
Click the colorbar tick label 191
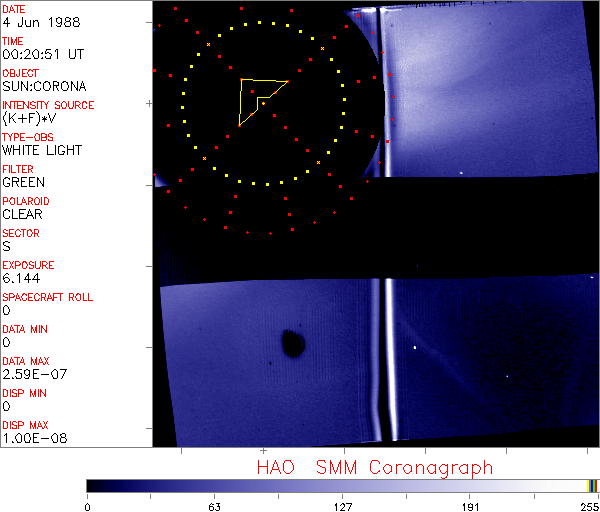pos(471,505)
